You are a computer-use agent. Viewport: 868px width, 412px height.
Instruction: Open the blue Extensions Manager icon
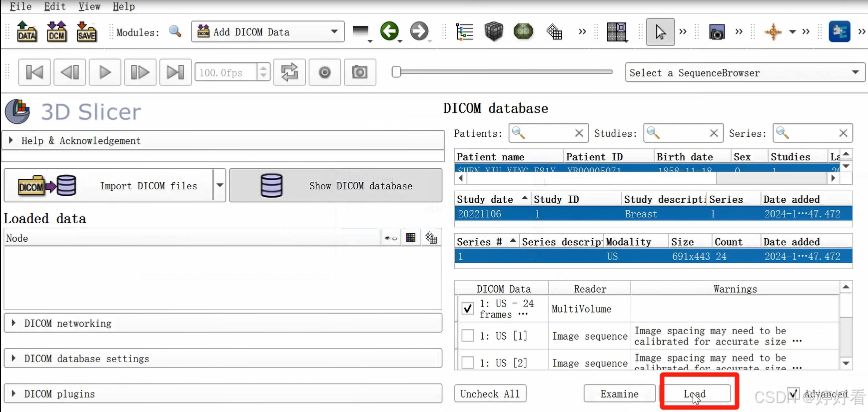coord(840,31)
